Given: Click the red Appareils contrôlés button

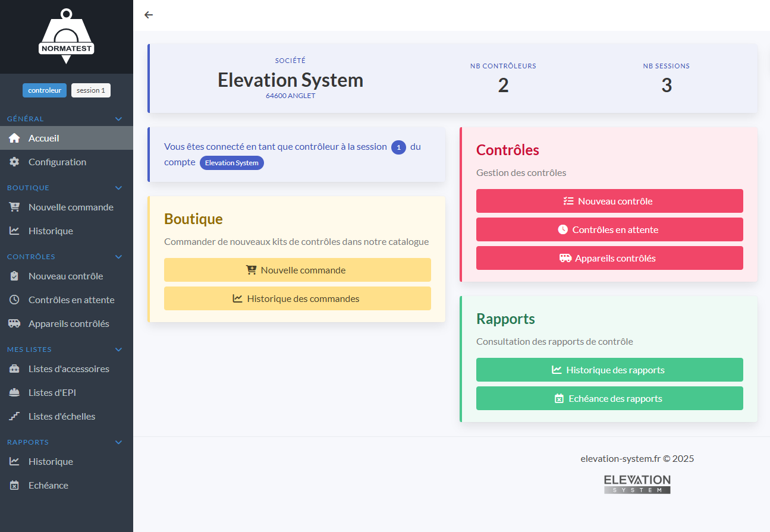Looking at the screenshot, I should point(609,258).
